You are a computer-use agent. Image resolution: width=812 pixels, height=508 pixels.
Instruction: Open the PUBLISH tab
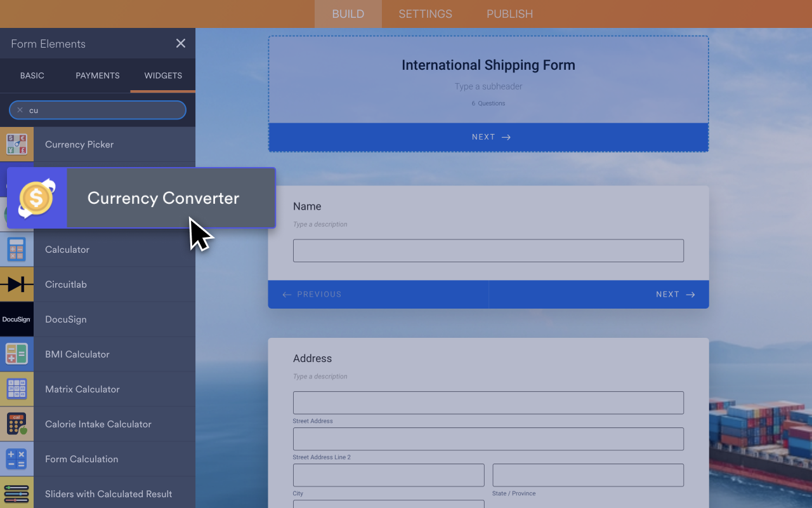tap(509, 13)
